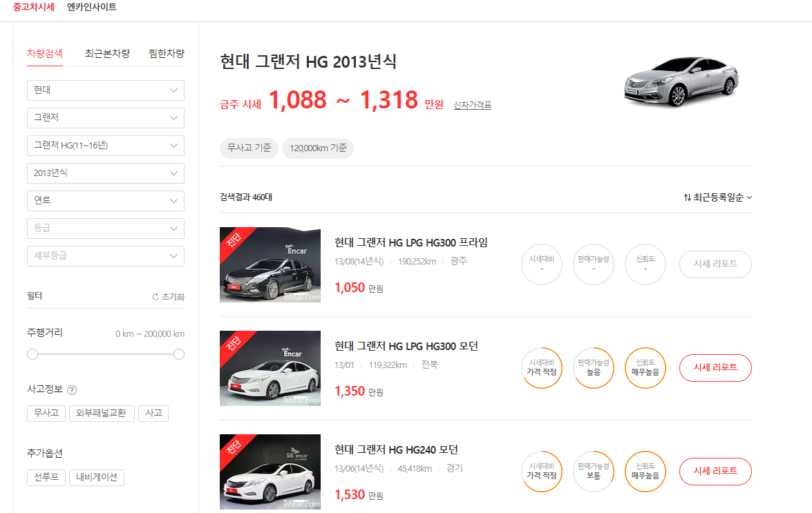Click 시세대비 가격 적정 badge for HG300 모던
This screenshot has width=812, height=513.
tap(542, 368)
